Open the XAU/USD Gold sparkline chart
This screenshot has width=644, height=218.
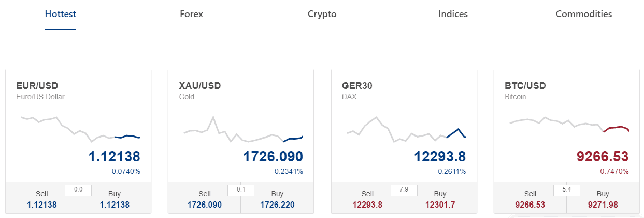(x=243, y=131)
